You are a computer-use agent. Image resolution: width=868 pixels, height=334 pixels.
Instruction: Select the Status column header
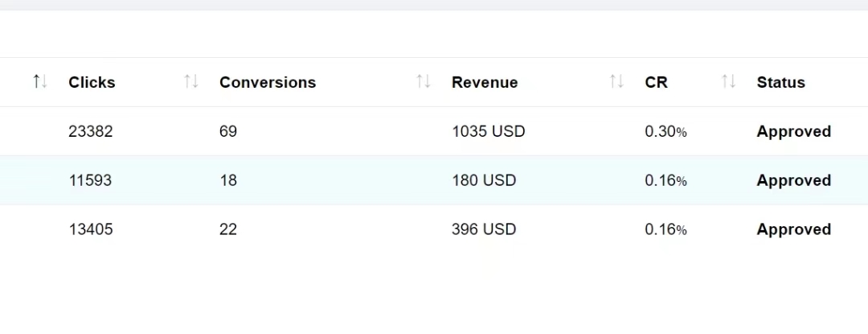coord(780,82)
